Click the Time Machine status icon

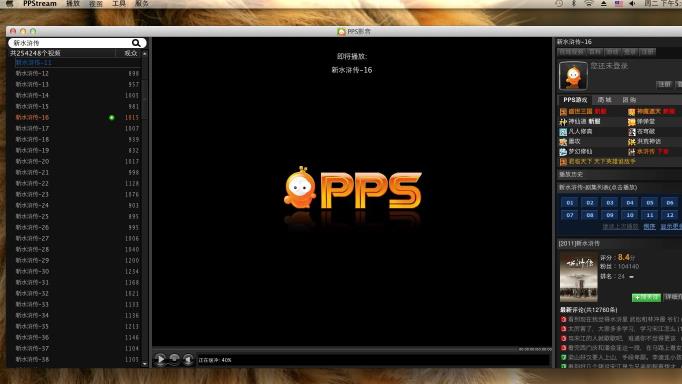(x=559, y=3)
